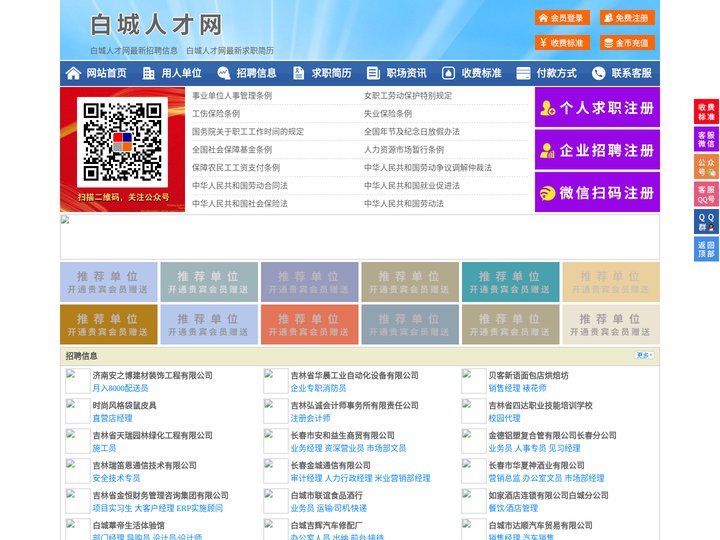Image resolution: width=720 pixels, height=540 pixels.
Task: Click the 企业招聘注册 purple button
Action: click(x=597, y=150)
